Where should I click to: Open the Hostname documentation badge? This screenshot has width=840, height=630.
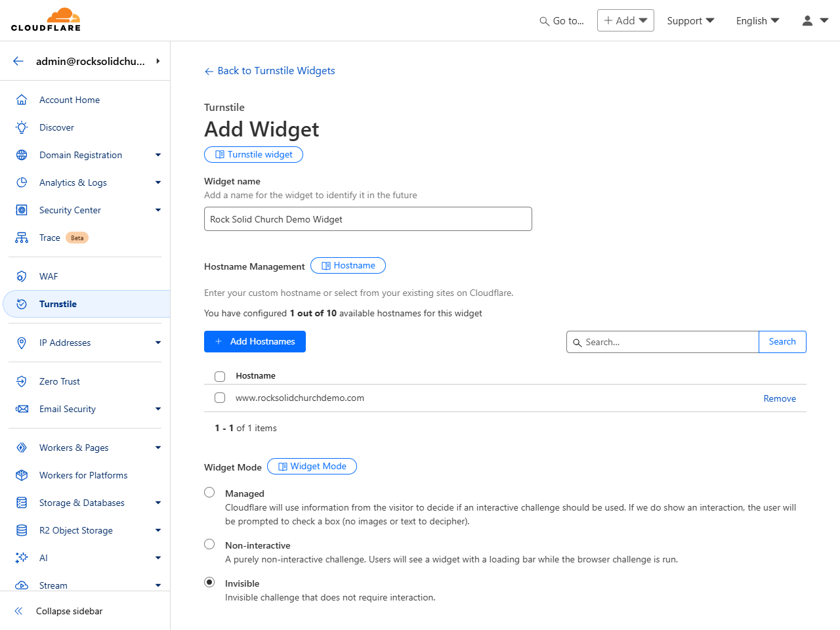click(348, 266)
